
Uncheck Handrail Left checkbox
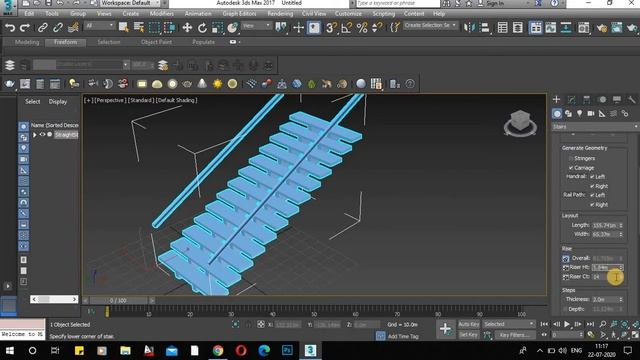click(592, 177)
